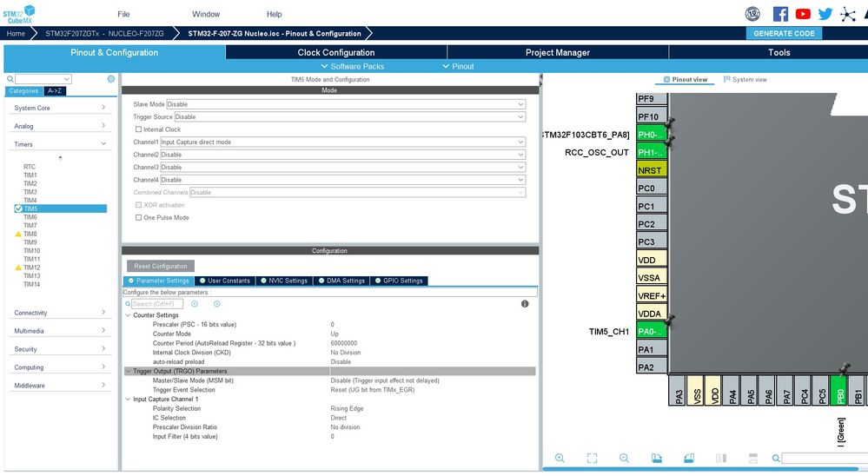Open the DMA Settings tab
Viewport: 868px width, 476px height.
click(341, 281)
